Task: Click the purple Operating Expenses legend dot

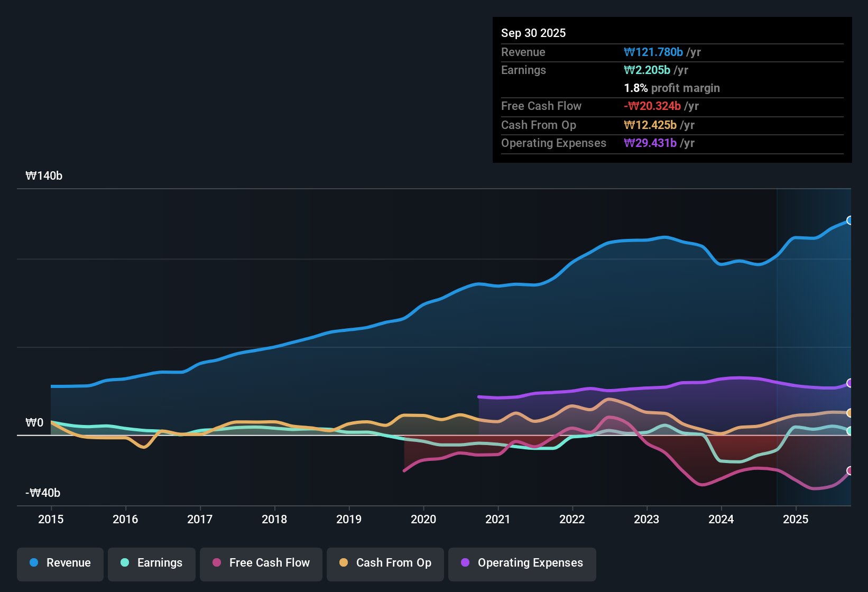Action: pyautogui.click(x=465, y=563)
